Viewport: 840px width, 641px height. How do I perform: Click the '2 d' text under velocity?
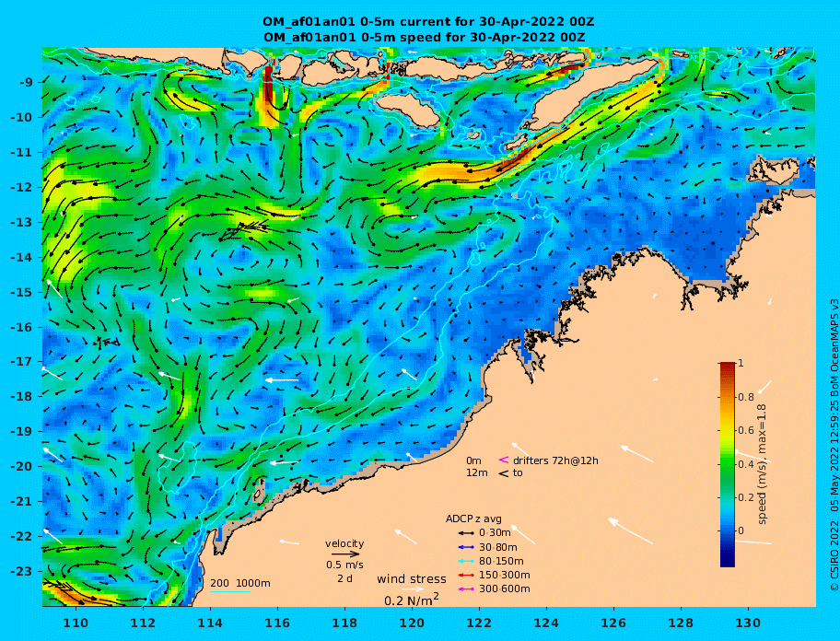point(345,579)
